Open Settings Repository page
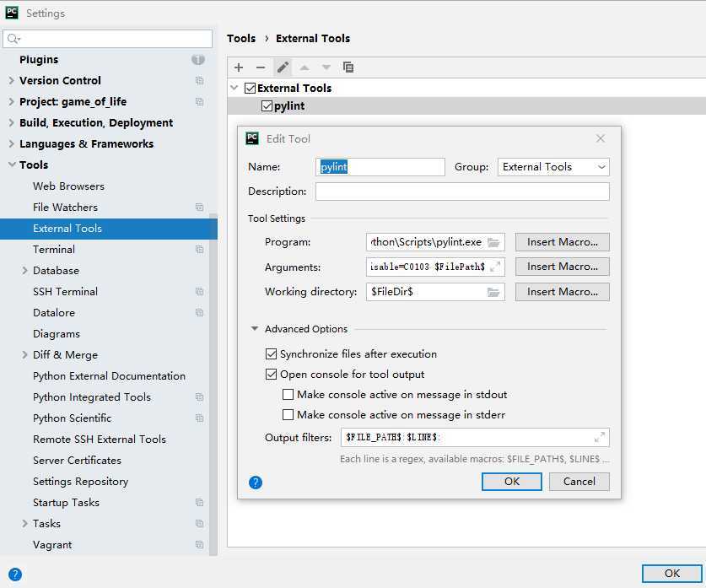706x588 pixels. 81,482
